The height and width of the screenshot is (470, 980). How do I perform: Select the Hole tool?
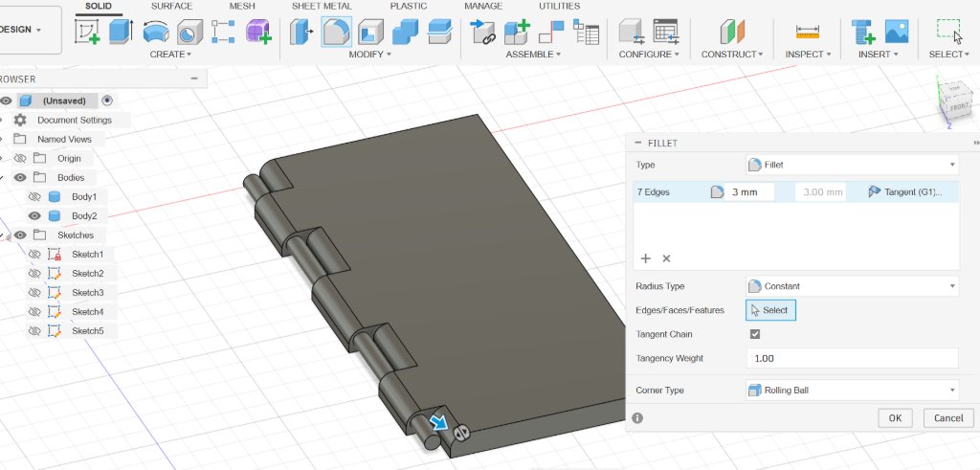pos(189,32)
